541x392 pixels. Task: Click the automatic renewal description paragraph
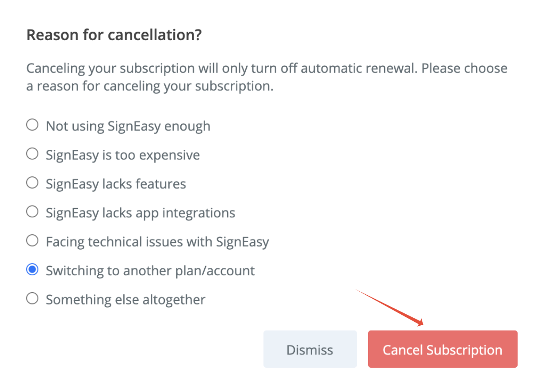point(267,77)
